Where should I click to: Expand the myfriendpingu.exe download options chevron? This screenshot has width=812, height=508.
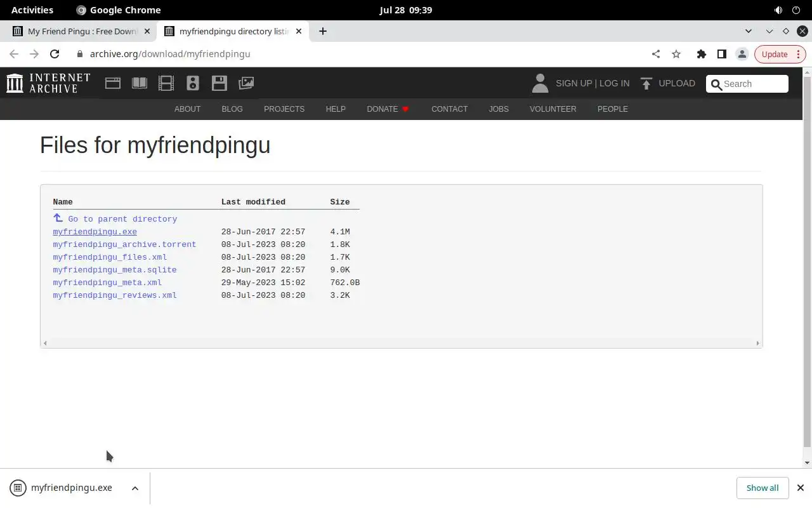tap(135, 488)
